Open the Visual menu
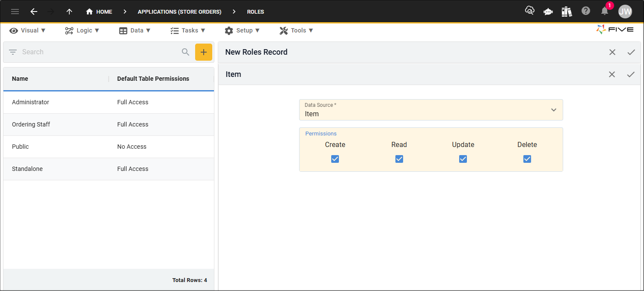Image resolution: width=644 pixels, height=291 pixels. coord(28,30)
